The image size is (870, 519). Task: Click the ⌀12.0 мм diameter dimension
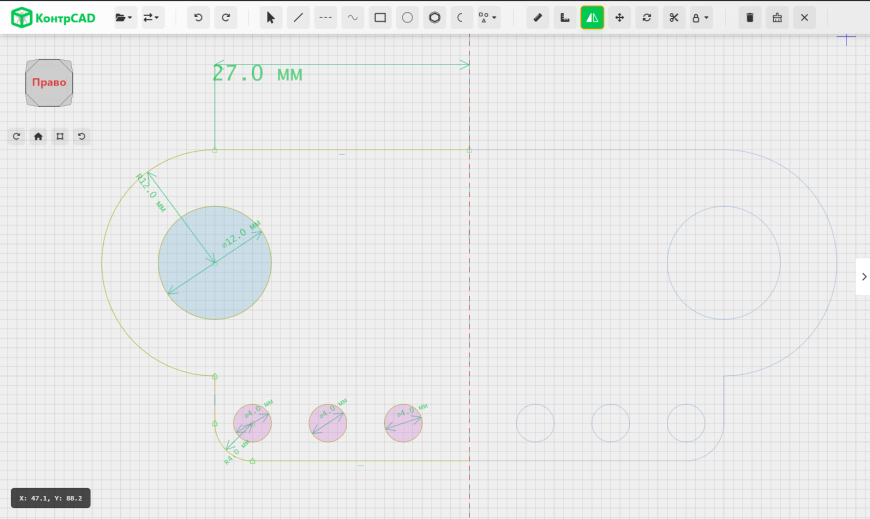pyautogui.click(x=241, y=234)
